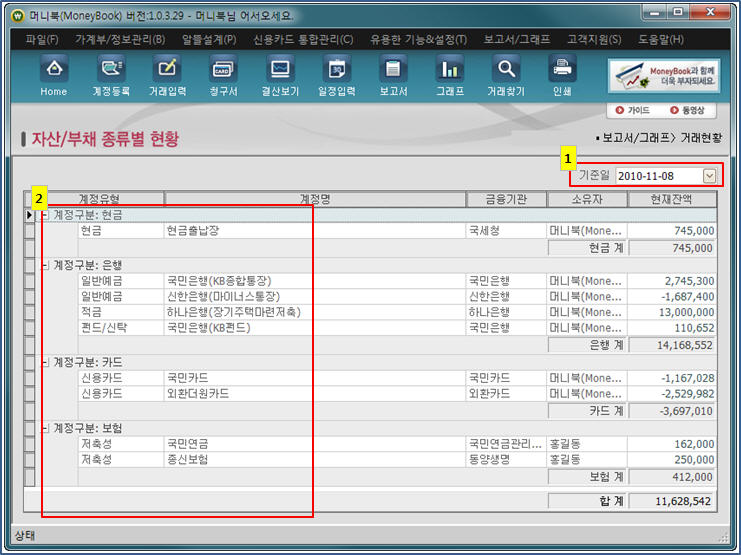The height and width of the screenshot is (555, 741).
Task: Open 일정입력 schedule entry icon
Action: [x=336, y=76]
